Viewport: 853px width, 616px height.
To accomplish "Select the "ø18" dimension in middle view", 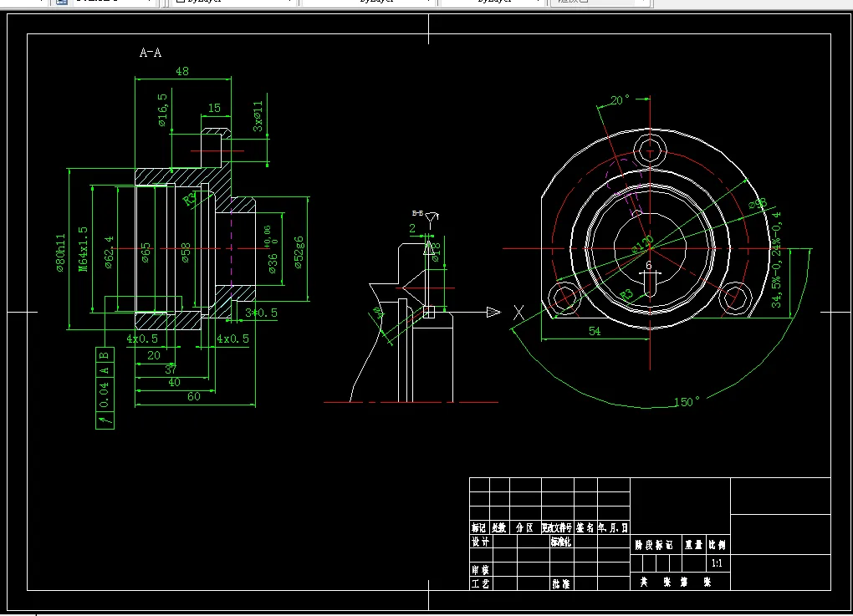I will click(436, 252).
